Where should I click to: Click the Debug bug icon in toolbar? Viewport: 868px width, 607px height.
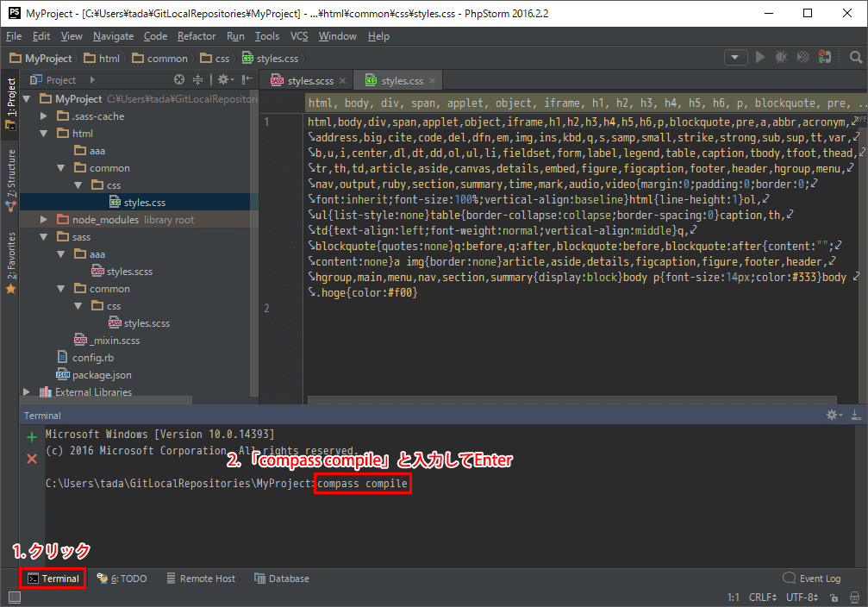pyautogui.click(x=781, y=58)
